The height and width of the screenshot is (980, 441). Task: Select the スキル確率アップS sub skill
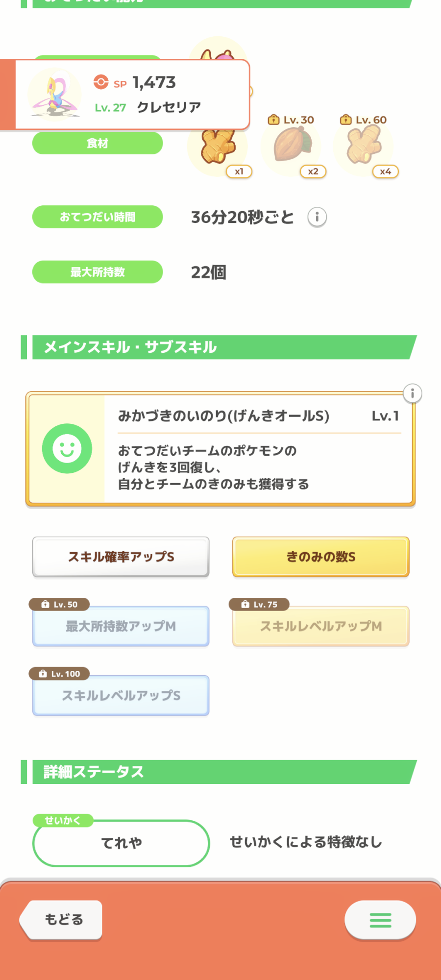121,557
